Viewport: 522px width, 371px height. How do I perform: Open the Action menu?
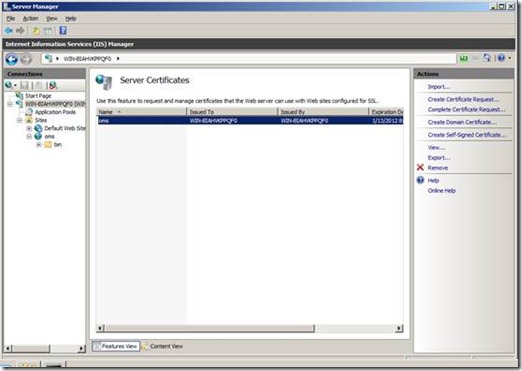tap(30, 18)
